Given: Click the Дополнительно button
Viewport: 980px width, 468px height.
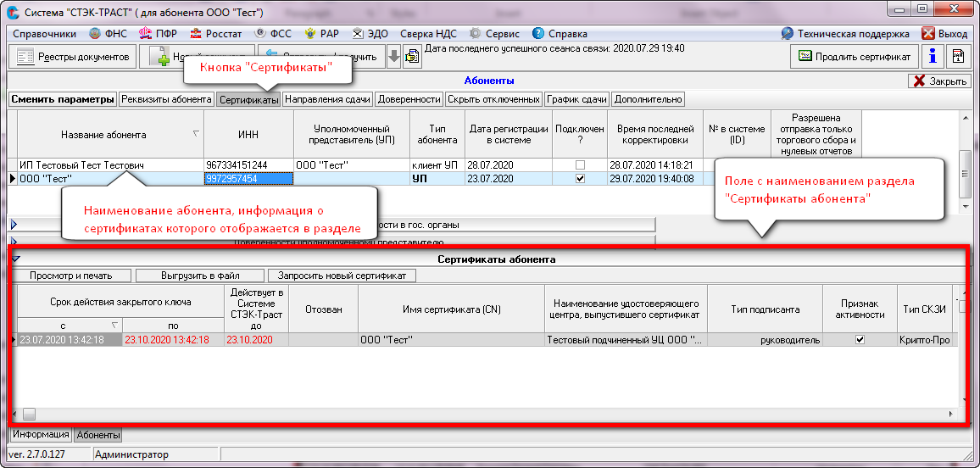Looking at the screenshot, I should point(649,99).
